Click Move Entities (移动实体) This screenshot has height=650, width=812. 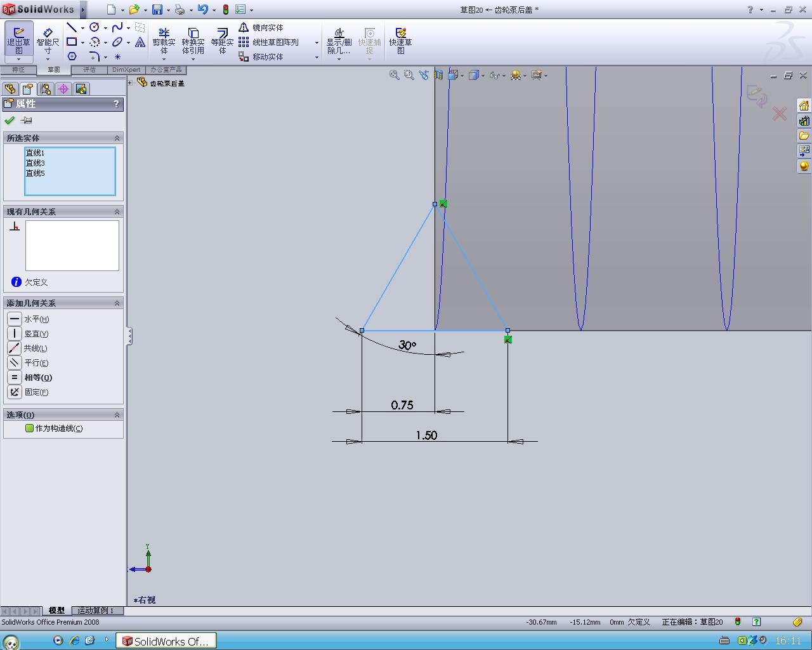[x=261, y=56]
